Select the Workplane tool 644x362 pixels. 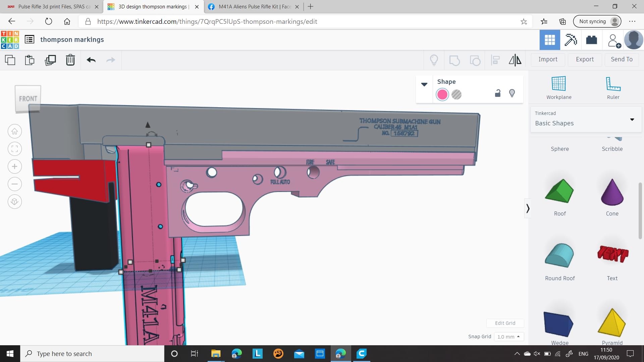tap(559, 88)
